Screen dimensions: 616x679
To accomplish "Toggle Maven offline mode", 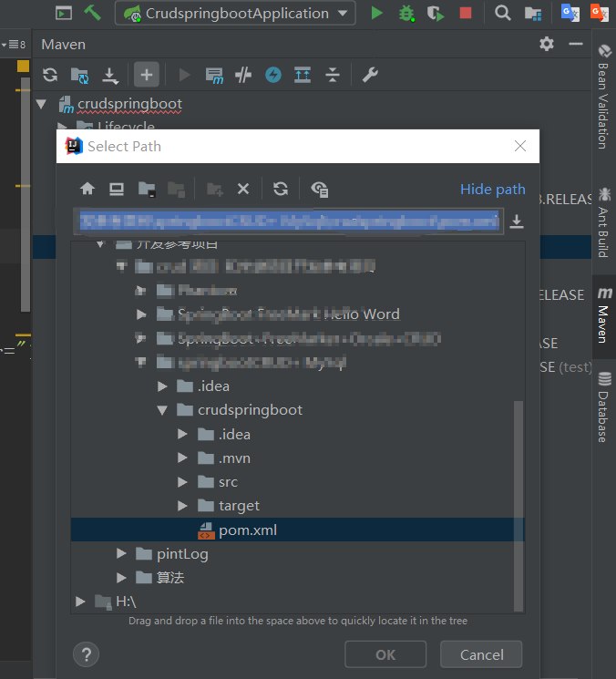I will (243, 76).
